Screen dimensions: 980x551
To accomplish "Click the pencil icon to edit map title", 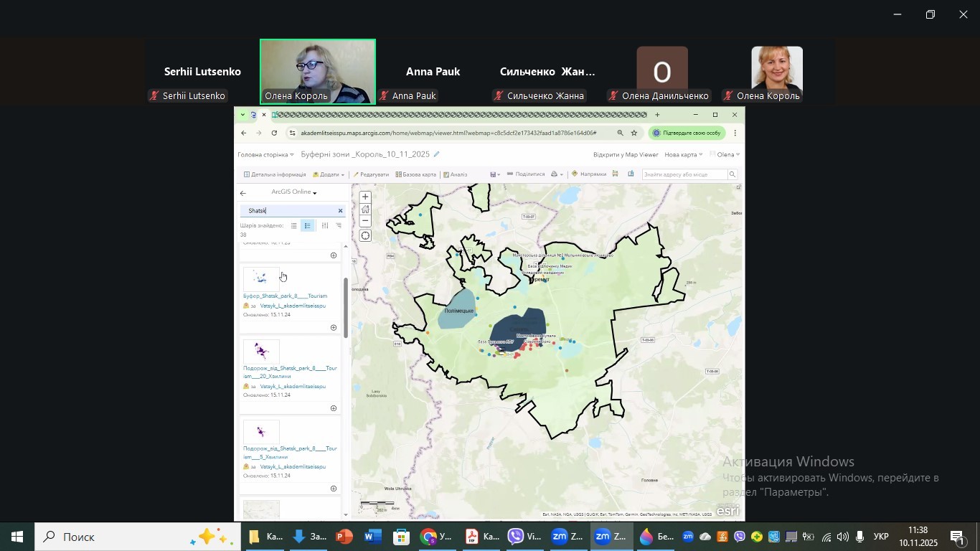I will click(436, 154).
